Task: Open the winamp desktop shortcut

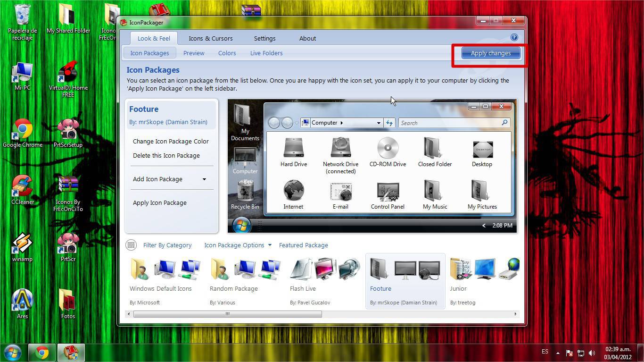Action: point(22,244)
